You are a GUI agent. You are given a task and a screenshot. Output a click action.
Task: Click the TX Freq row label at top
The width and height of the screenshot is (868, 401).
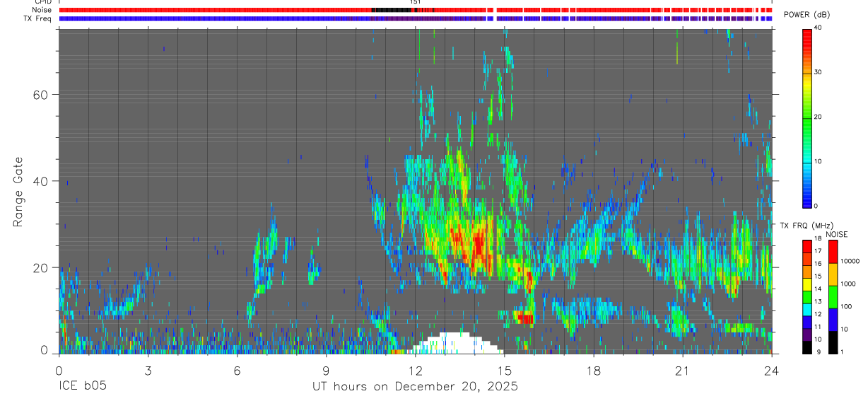[39, 18]
